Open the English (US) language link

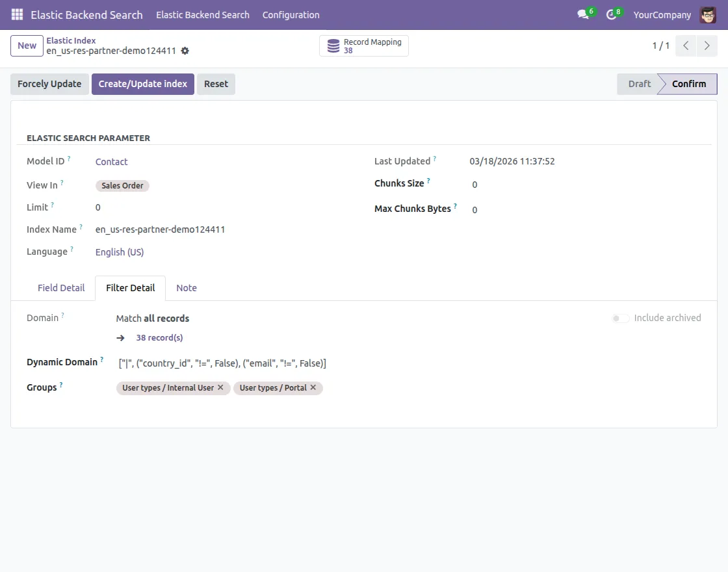coord(120,252)
